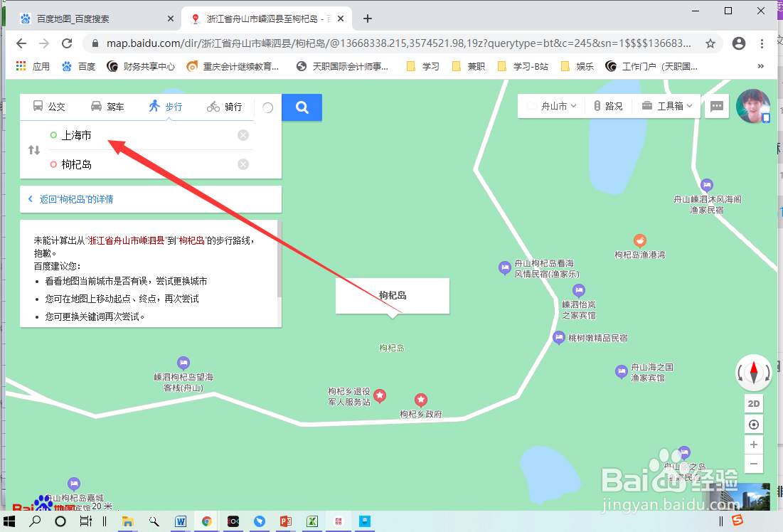Open the 舟山市 city dropdown
This screenshot has width=783, height=532.
click(x=552, y=106)
